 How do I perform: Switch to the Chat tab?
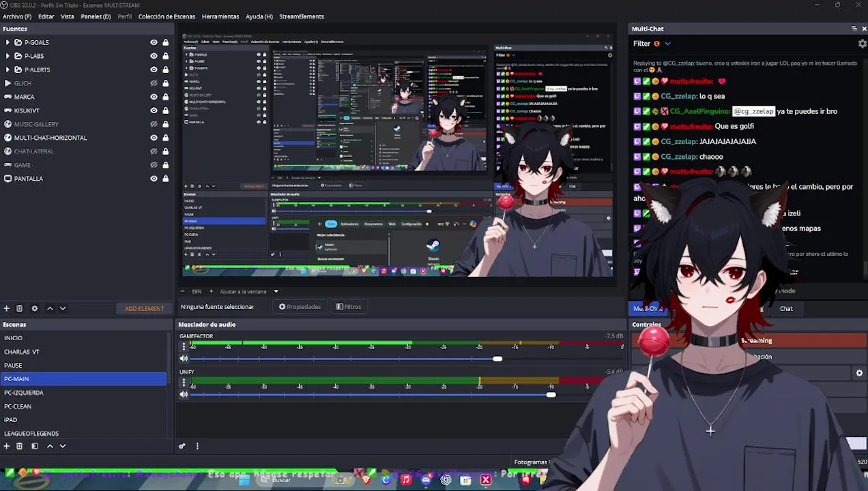[x=786, y=309]
